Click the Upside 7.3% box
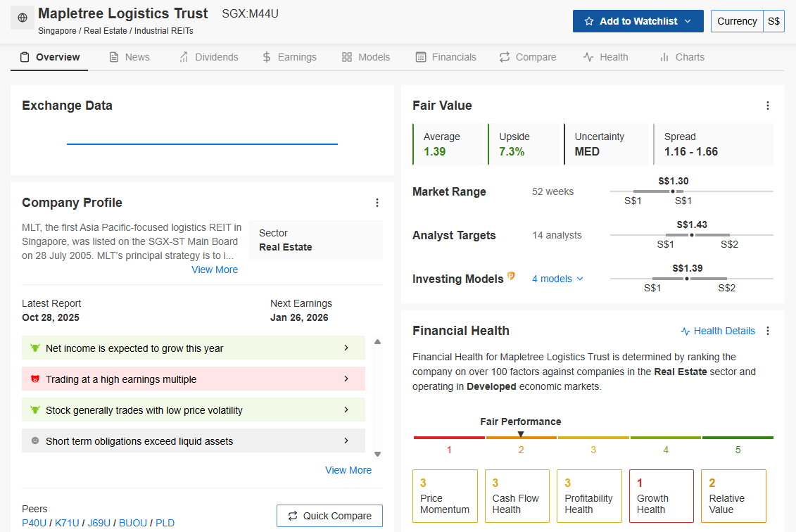Viewport: 796px width, 532px height. [x=524, y=144]
